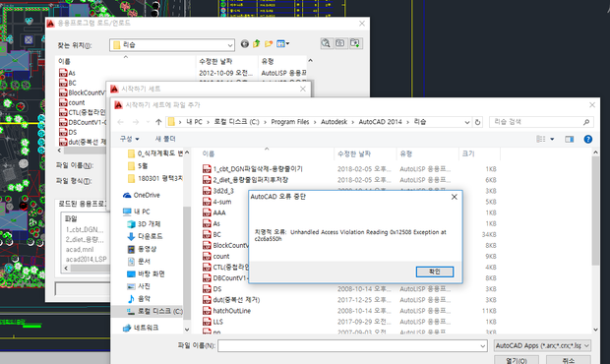Select 1_cbt_DGN파일삭제-용량줄이기 file
The image size is (610, 364).
(253, 169)
